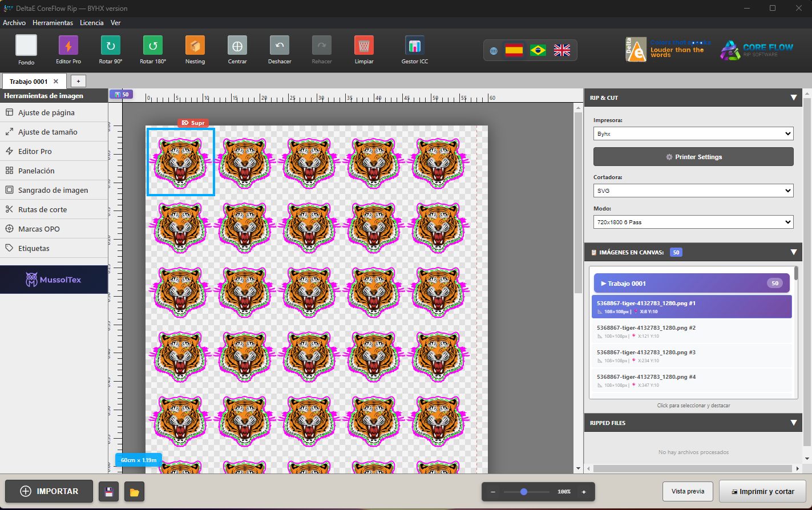Select tiger image #4 in the list
The image size is (812, 510).
692,381
